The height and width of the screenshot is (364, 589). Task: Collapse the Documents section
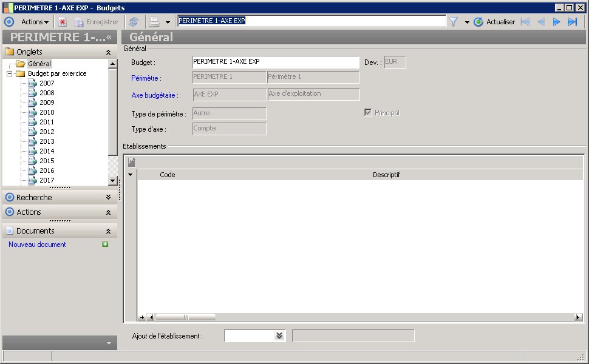108,231
